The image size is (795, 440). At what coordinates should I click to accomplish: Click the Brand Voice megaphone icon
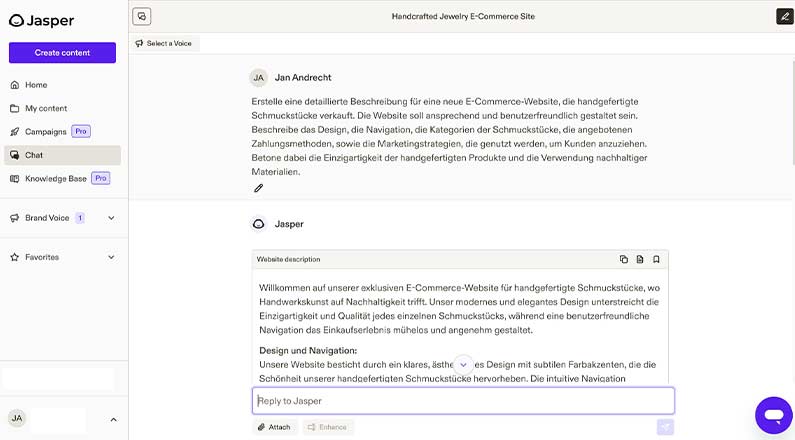pyautogui.click(x=15, y=218)
